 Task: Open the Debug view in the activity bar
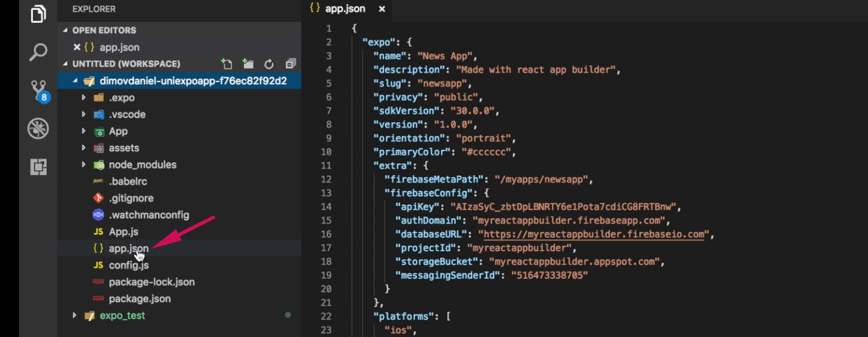38,129
